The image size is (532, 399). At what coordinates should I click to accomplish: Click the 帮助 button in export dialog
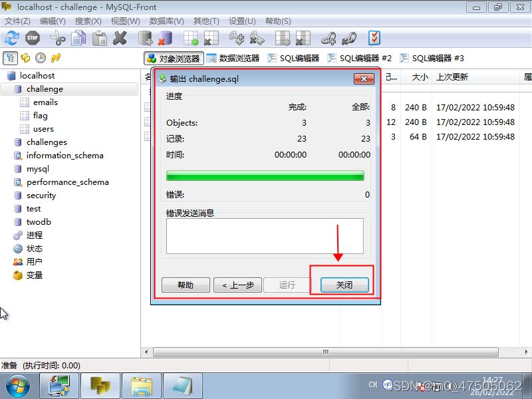click(x=186, y=285)
